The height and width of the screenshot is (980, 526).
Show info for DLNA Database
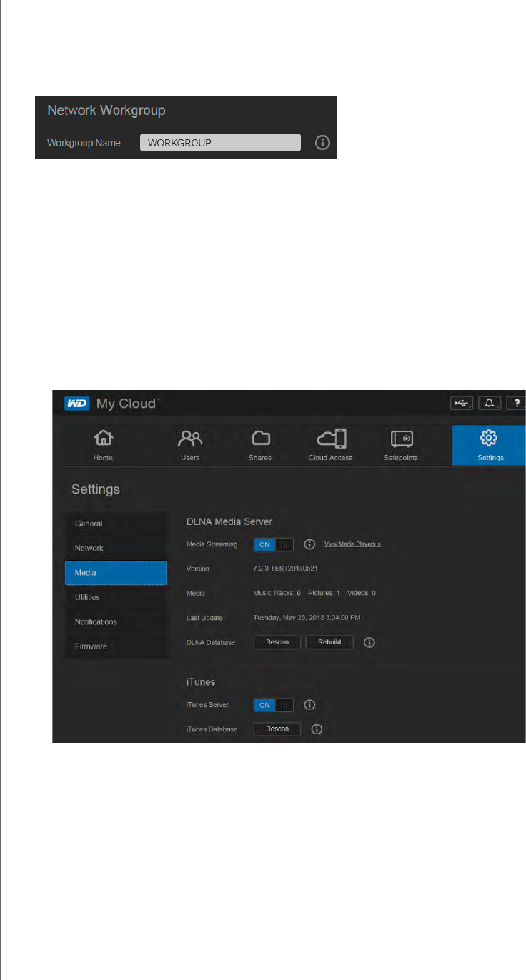pyautogui.click(x=369, y=642)
